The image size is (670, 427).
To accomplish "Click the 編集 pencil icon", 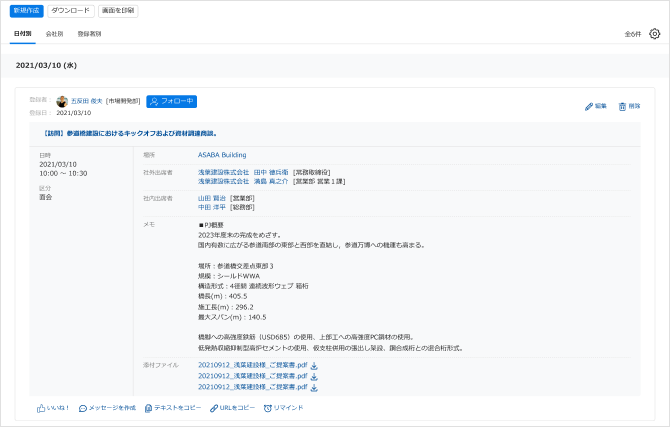I will (x=589, y=106).
